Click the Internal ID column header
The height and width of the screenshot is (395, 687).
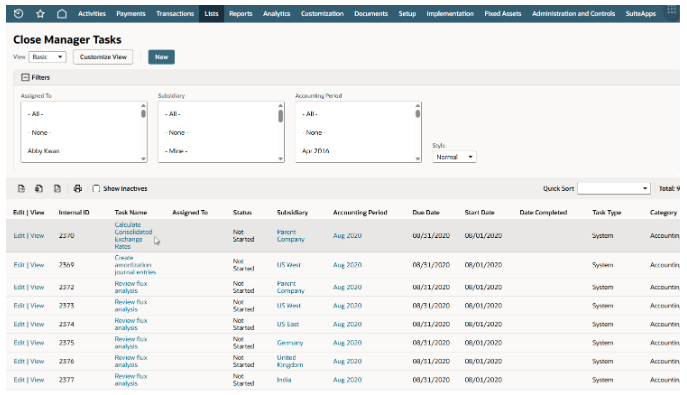click(74, 212)
